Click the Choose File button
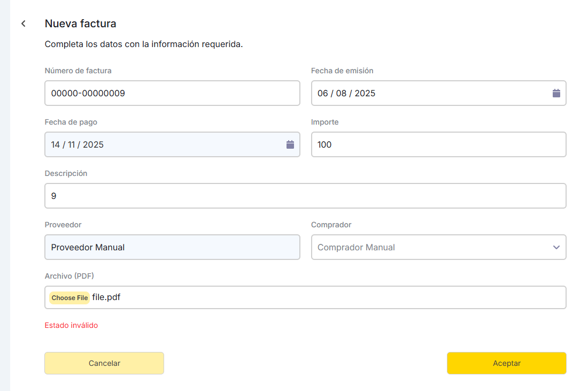Image resolution: width=588 pixels, height=391 pixels. pos(69,298)
